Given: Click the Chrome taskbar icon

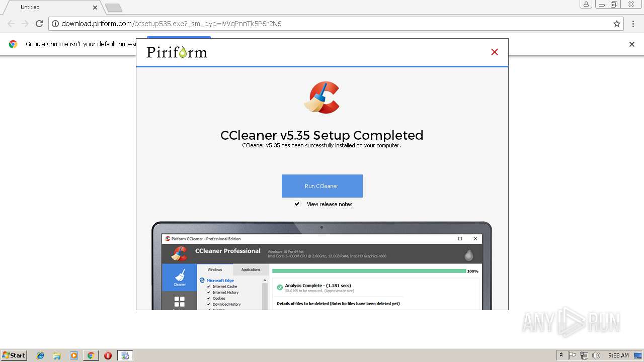Looking at the screenshot, I should point(91,355).
